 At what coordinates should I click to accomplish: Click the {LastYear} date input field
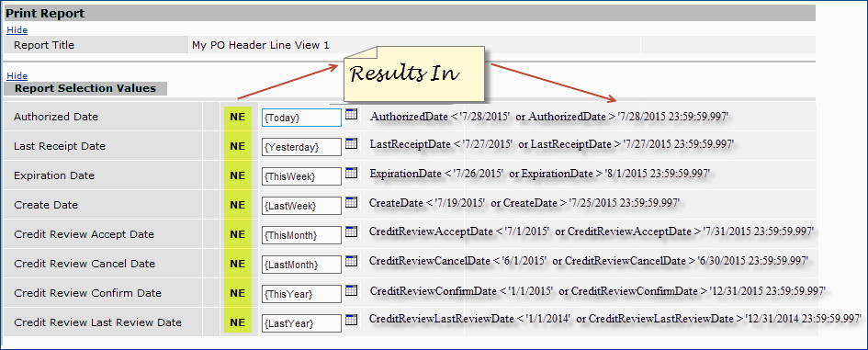click(301, 322)
